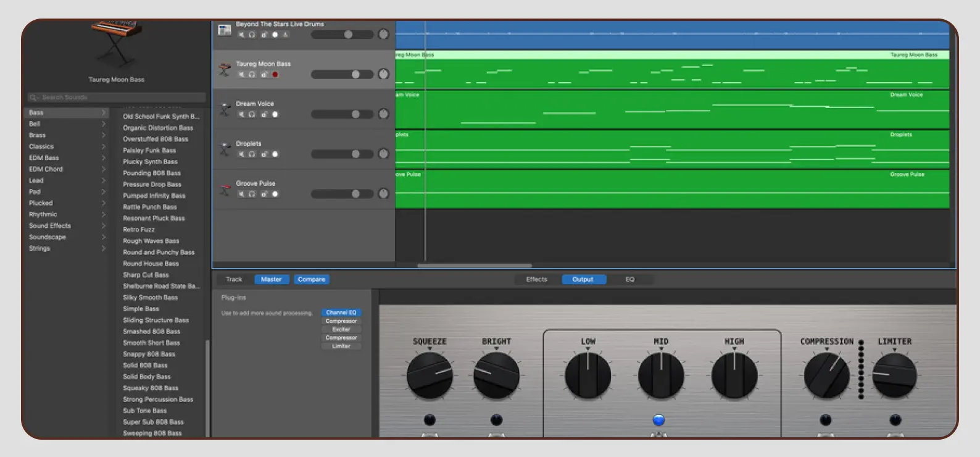Mute the Droplets track
The height and width of the screenshot is (457, 980).
coord(241,154)
